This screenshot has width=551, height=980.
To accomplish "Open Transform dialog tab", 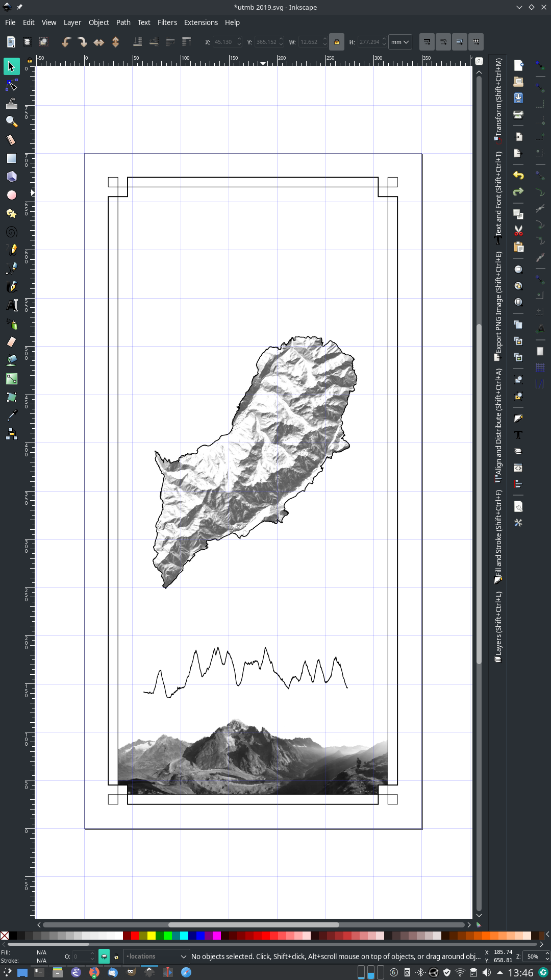I will (498, 101).
